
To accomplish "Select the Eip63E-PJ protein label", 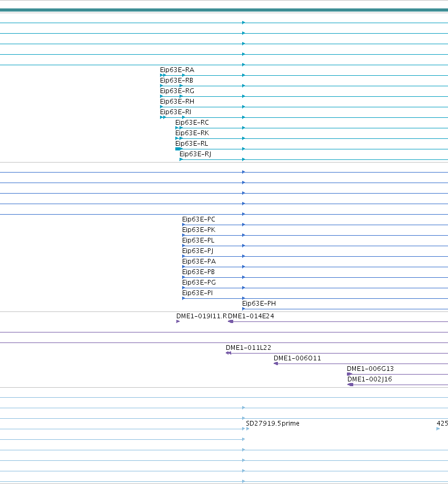I will pyautogui.click(x=198, y=251).
